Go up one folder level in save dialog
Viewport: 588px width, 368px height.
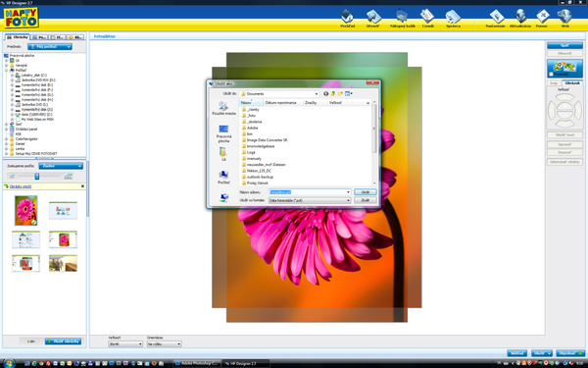(332, 93)
